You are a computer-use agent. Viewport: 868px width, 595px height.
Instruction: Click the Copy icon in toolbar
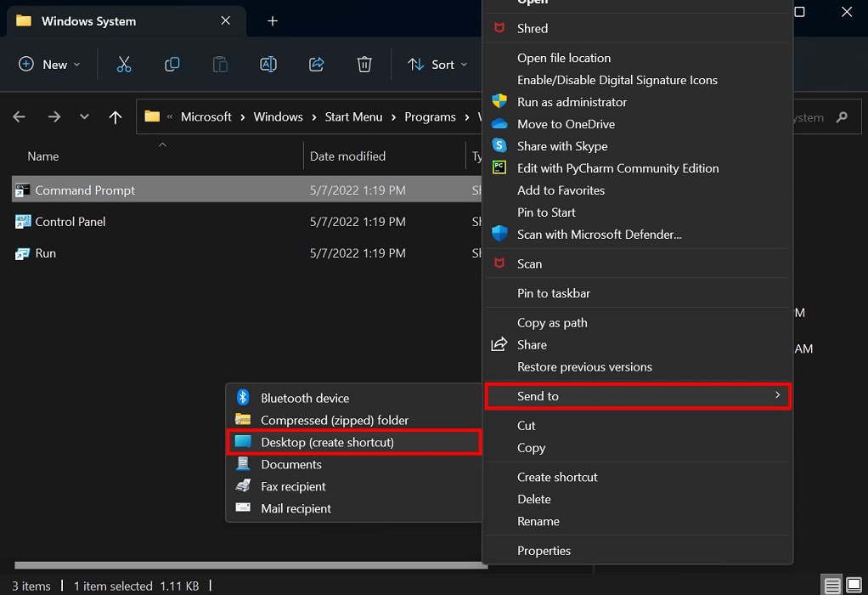click(x=172, y=65)
